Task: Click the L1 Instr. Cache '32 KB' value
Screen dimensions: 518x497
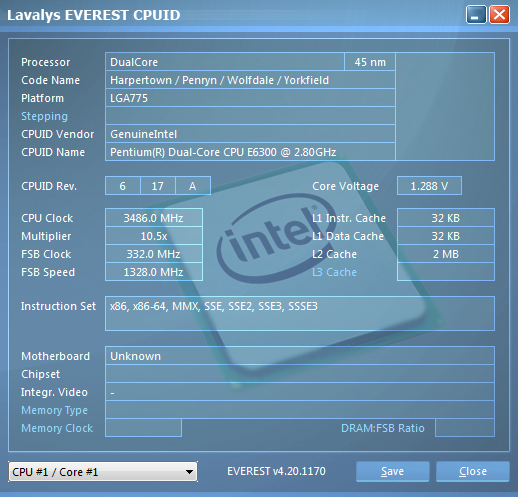Action: [x=446, y=218]
